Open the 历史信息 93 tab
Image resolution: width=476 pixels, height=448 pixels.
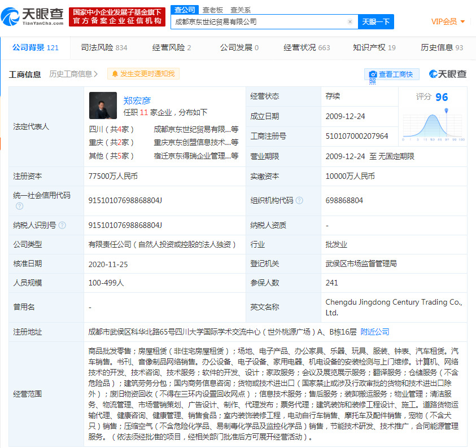tap(442, 47)
